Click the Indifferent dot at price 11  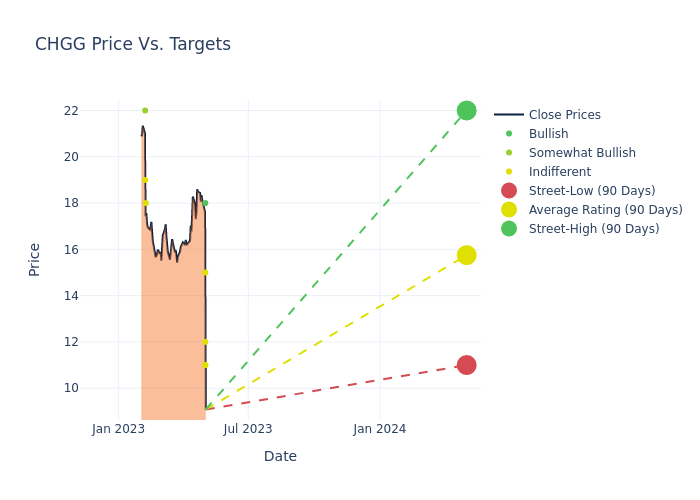[205, 365]
